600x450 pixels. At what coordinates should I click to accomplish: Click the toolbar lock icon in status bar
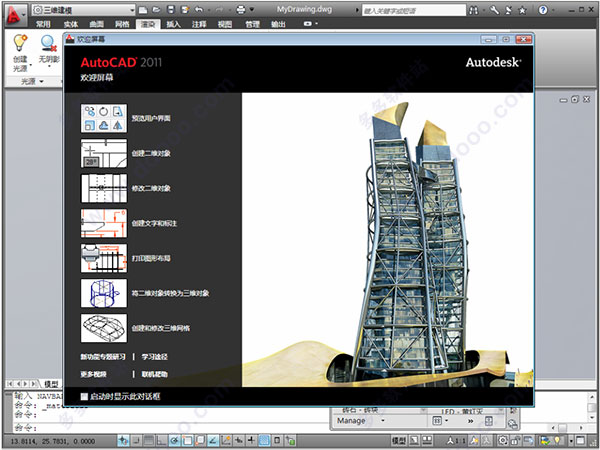(x=516, y=441)
